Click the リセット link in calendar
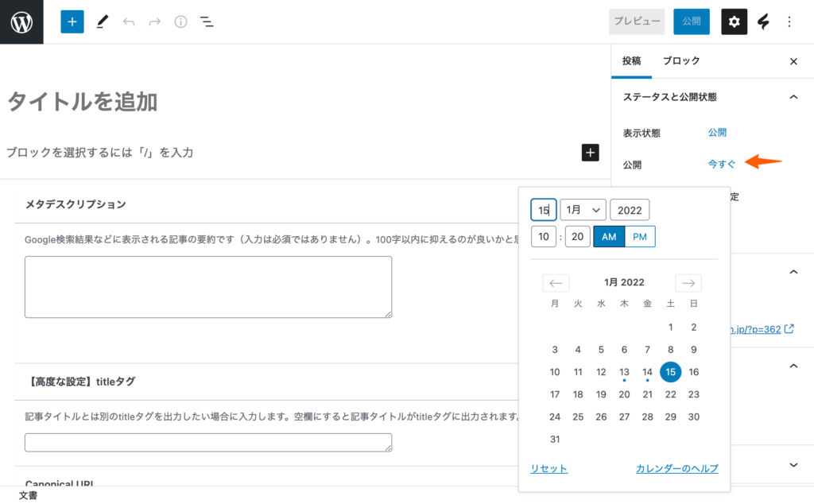Viewport: 814px width, 504px height. point(548,469)
